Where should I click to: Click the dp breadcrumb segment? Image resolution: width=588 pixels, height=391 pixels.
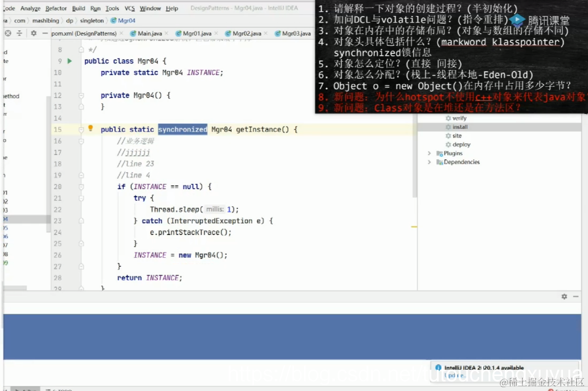click(70, 20)
